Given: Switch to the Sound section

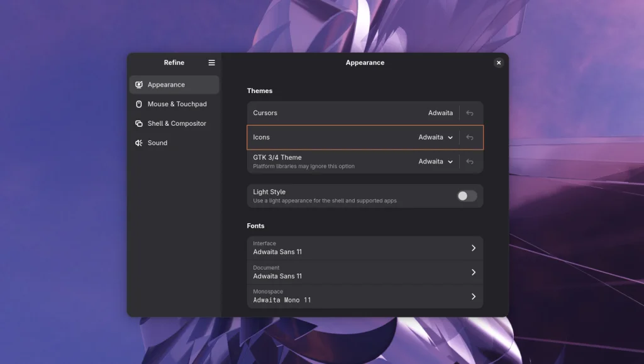Looking at the screenshot, I should (x=158, y=143).
